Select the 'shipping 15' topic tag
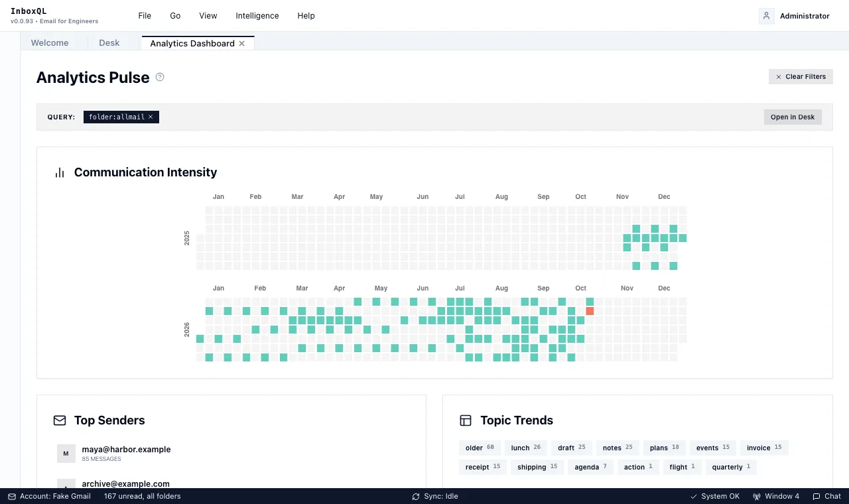 click(537, 467)
